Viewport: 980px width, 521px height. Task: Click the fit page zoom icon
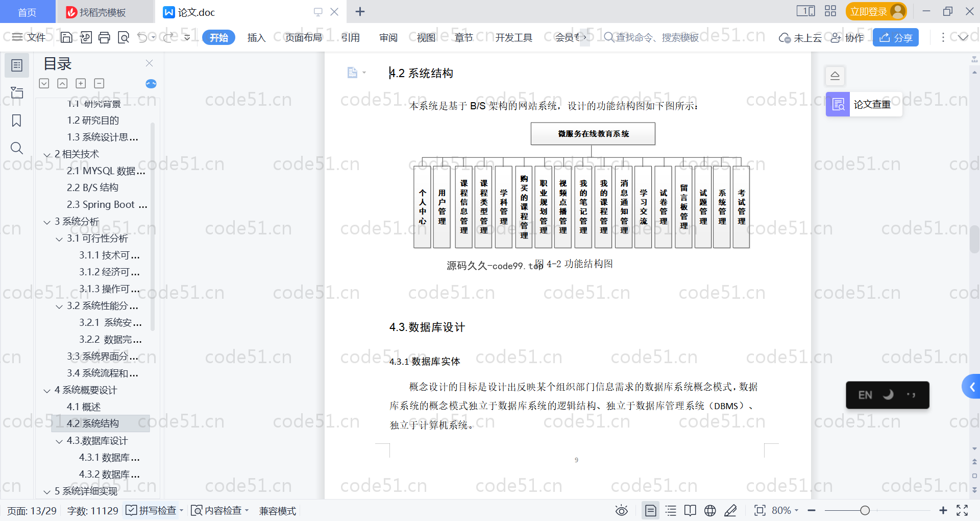tap(760, 510)
